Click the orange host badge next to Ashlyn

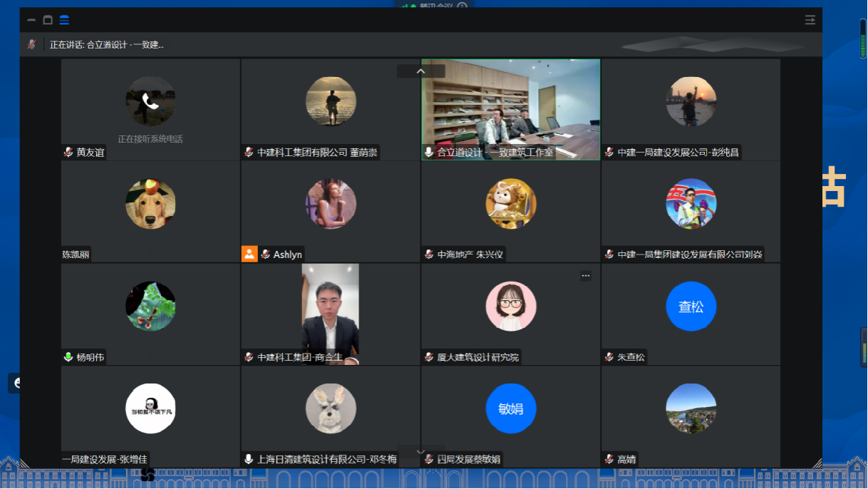point(249,254)
